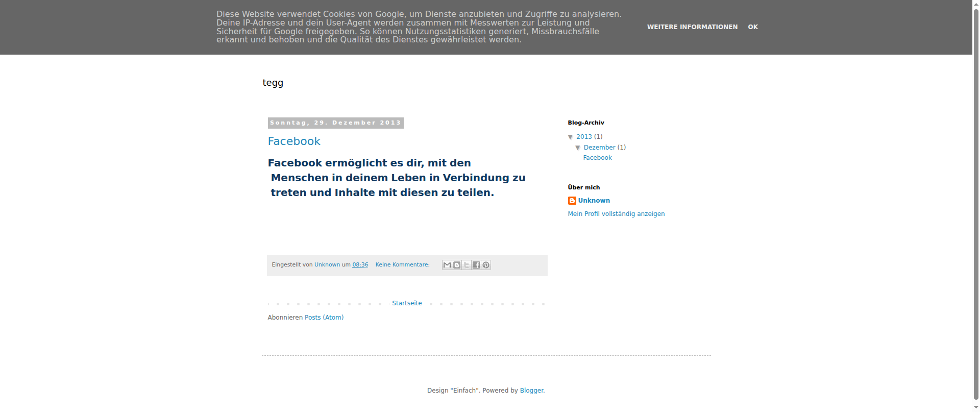
Task: Collapse the 2013 archive triangle
Action: pyautogui.click(x=571, y=137)
